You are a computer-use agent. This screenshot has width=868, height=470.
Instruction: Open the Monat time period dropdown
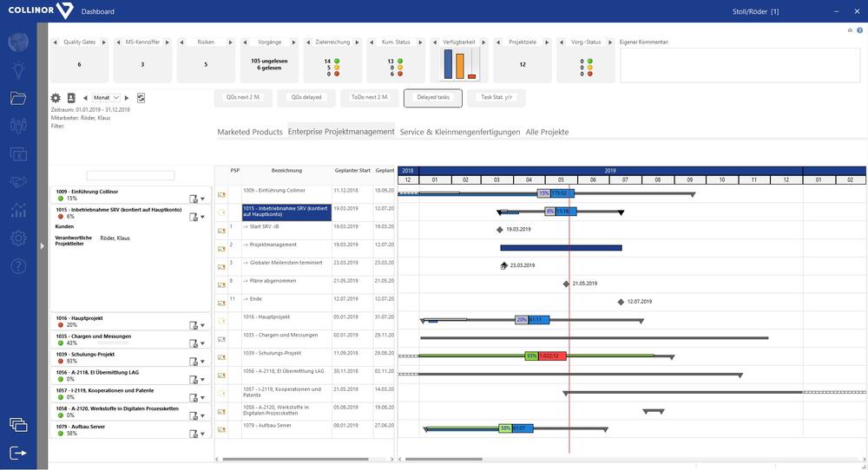pyautogui.click(x=108, y=98)
